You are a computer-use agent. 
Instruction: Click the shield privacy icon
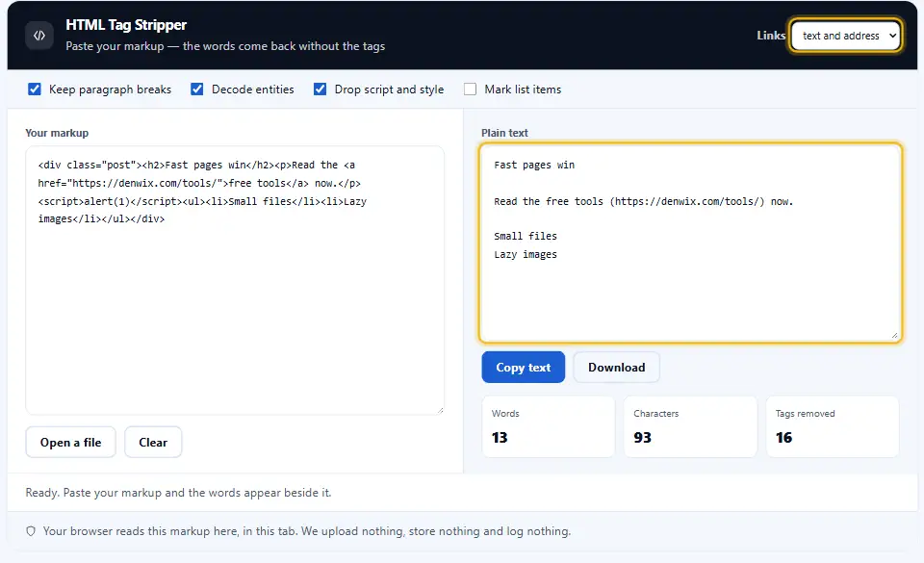[31, 531]
